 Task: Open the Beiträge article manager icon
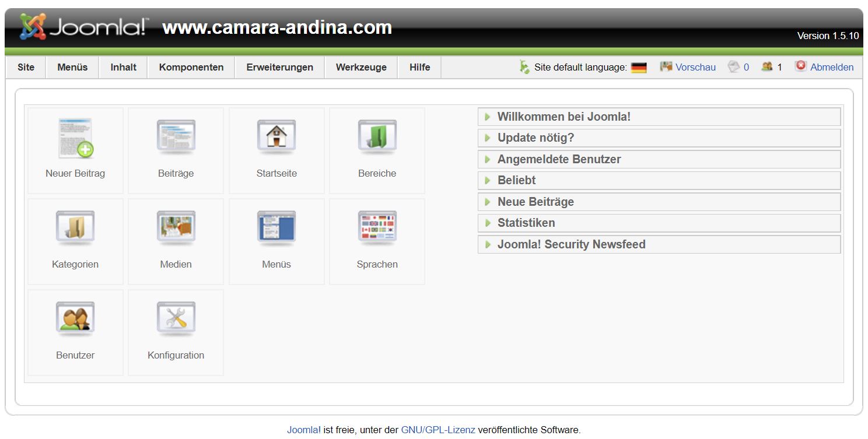[x=176, y=138]
